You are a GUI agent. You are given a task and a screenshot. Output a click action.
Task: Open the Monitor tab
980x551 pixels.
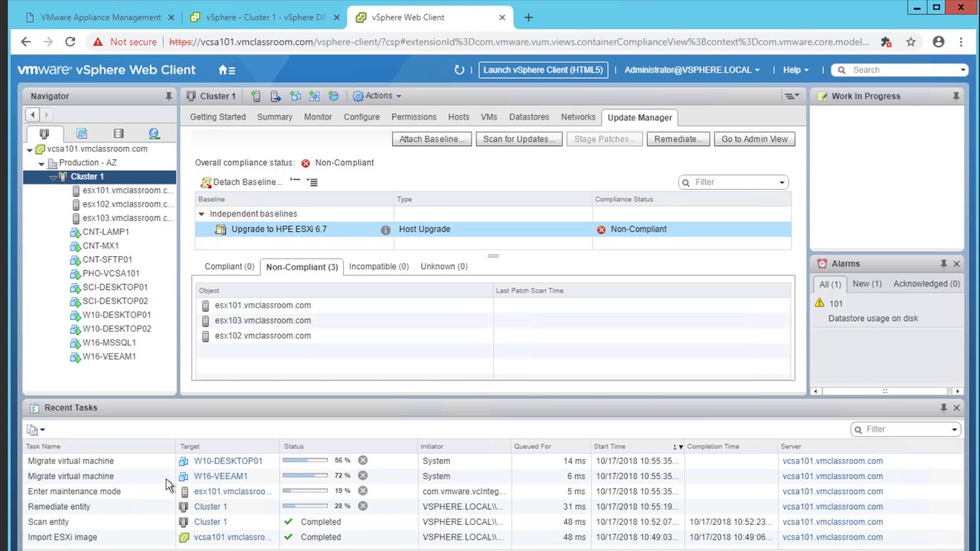[x=318, y=117]
